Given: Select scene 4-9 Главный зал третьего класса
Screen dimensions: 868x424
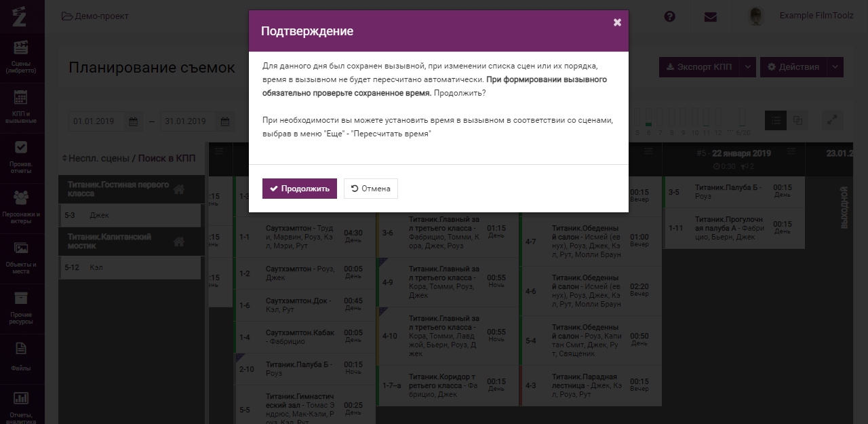Looking at the screenshot, I should 447,282.
